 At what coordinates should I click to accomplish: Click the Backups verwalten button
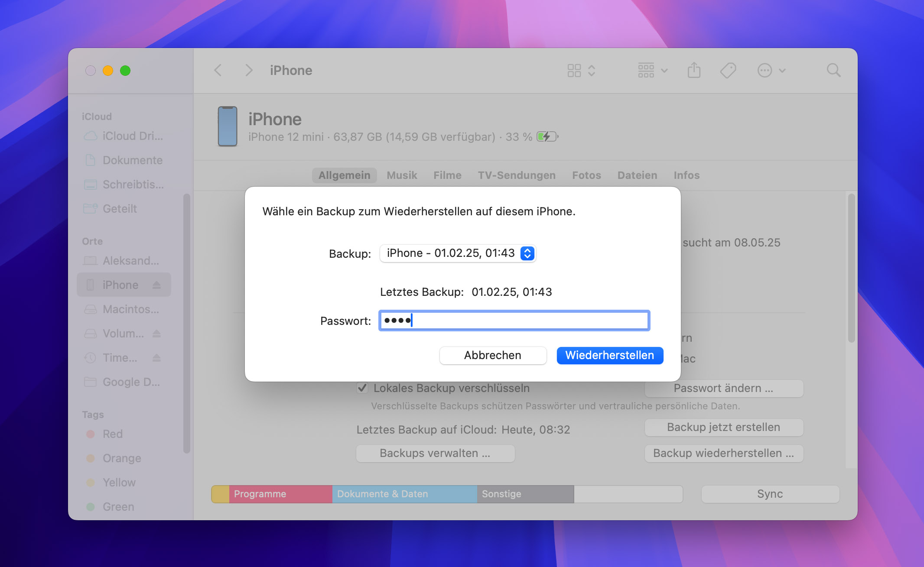pyautogui.click(x=435, y=453)
